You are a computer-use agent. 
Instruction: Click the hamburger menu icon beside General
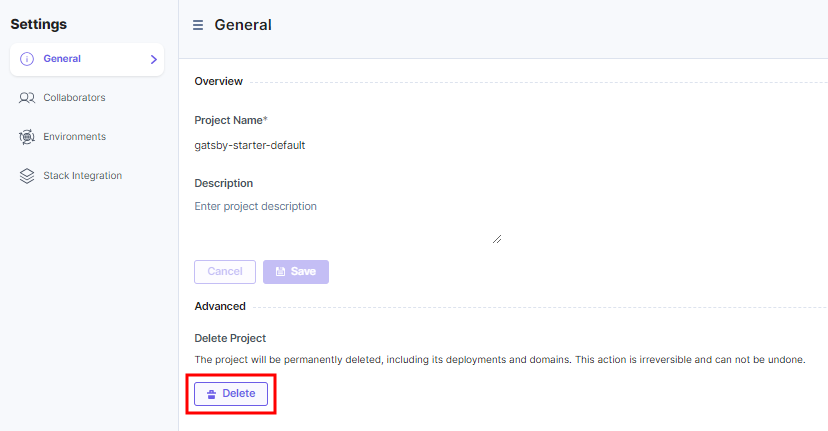198,25
